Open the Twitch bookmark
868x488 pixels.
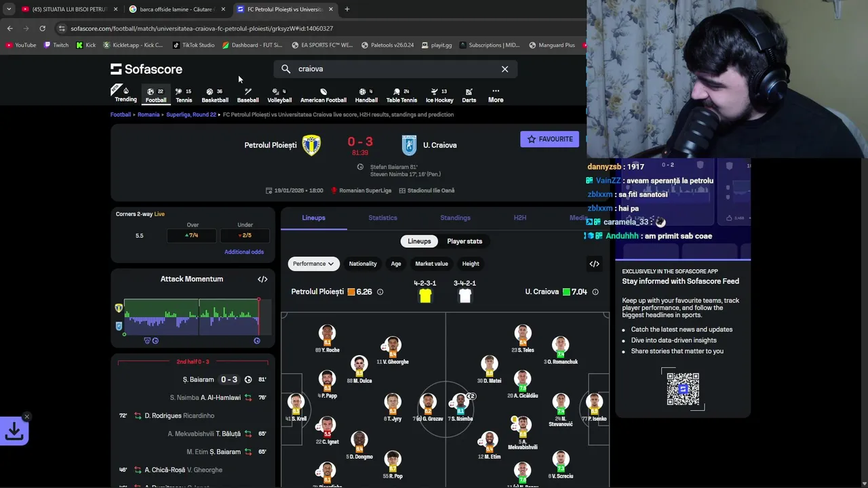click(x=56, y=45)
